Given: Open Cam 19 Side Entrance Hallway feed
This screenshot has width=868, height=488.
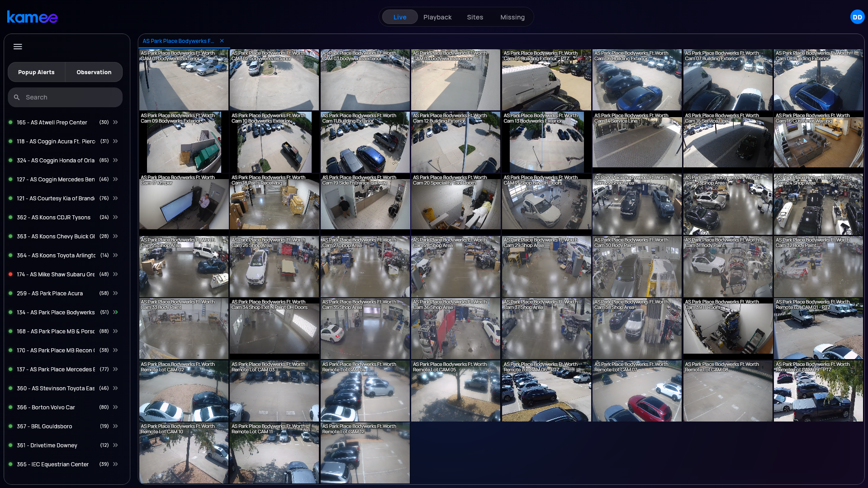Looking at the screenshot, I should [x=365, y=204].
